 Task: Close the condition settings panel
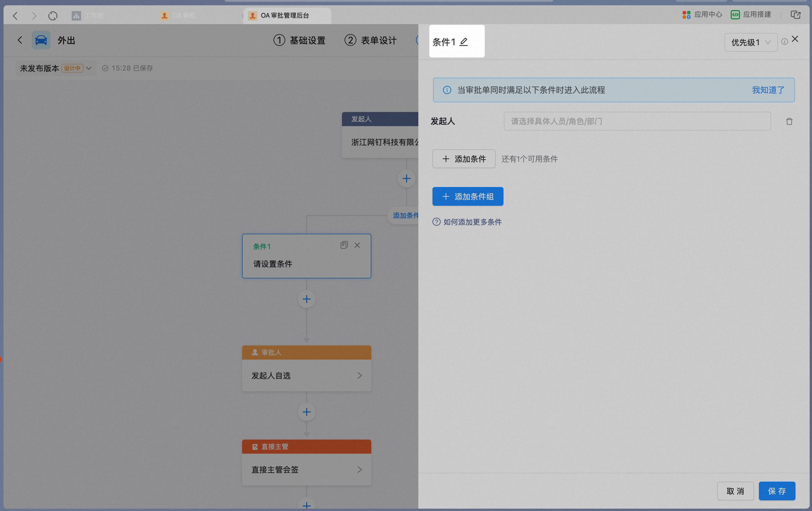point(795,39)
